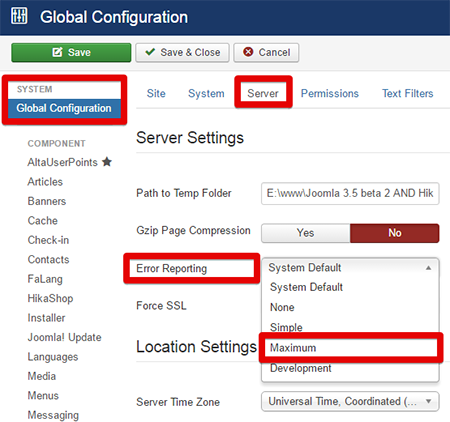This screenshot has width=450, height=422.
Task: Set Gzip Page Compression to Yes
Action: 306,233
